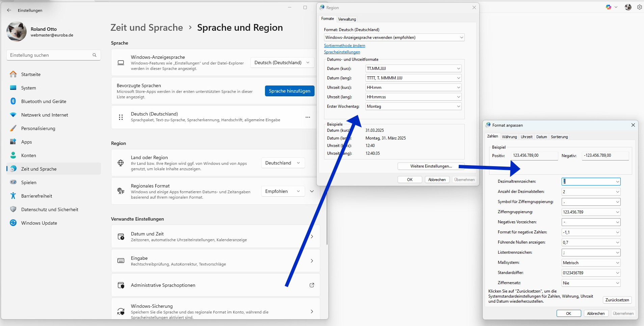Click the search magnifier in Einstellung suchen
The image size is (644, 326).
pos(95,55)
